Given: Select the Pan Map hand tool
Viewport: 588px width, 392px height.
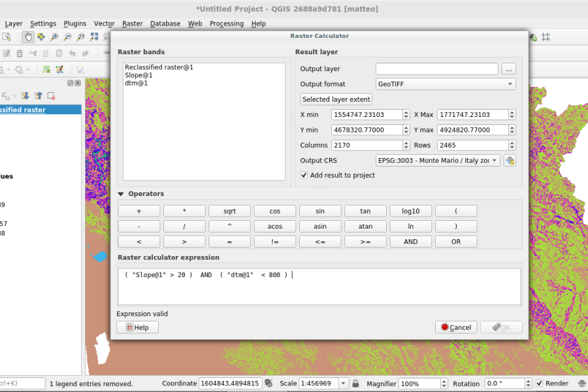Looking at the screenshot, I should point(28,37).
